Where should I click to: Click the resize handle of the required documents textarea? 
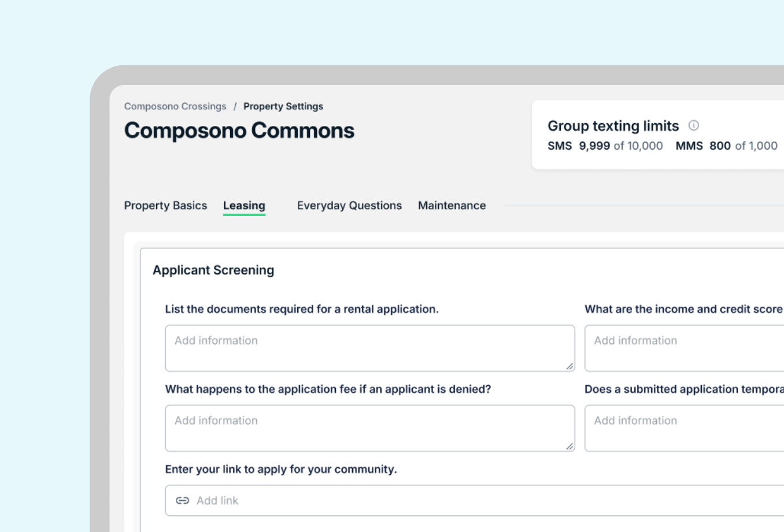tap(569, 366)
